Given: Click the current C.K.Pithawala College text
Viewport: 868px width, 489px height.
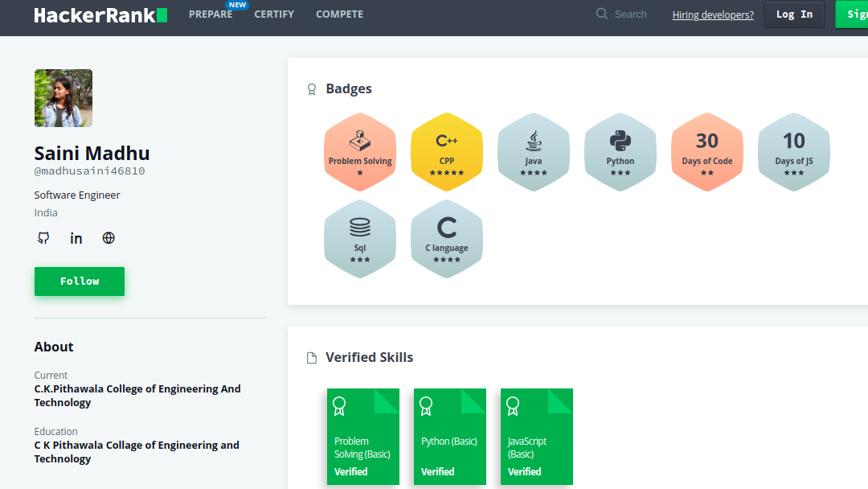Looking at the screenshot, I should (137, 396).
